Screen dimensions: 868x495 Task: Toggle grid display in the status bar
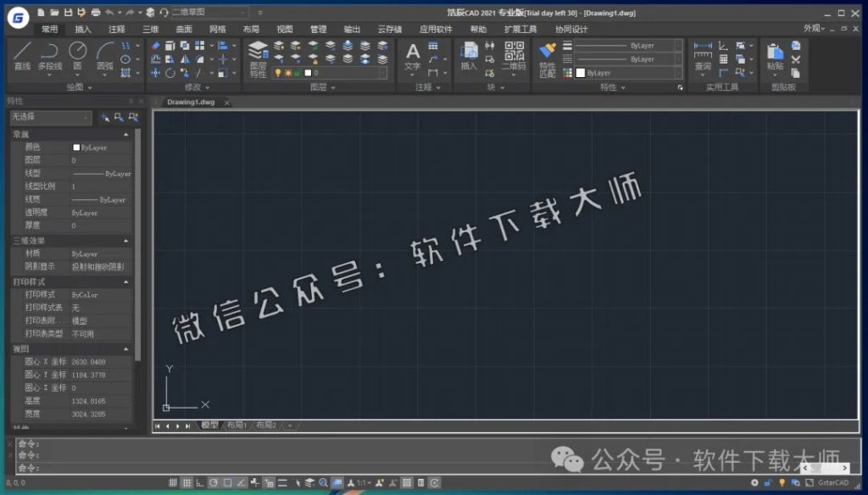tap(186, 482)
